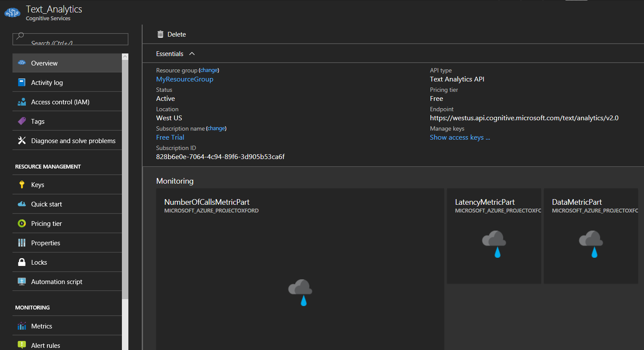Click the rain cloud in LatencyMetricPart tile

click(x=494, y=244)
